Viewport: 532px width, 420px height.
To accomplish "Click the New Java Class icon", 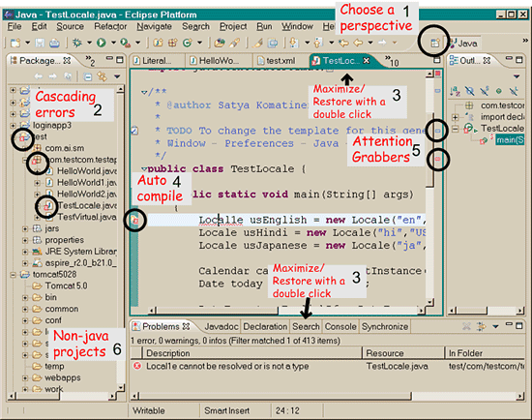I will [x=188, y=43].
